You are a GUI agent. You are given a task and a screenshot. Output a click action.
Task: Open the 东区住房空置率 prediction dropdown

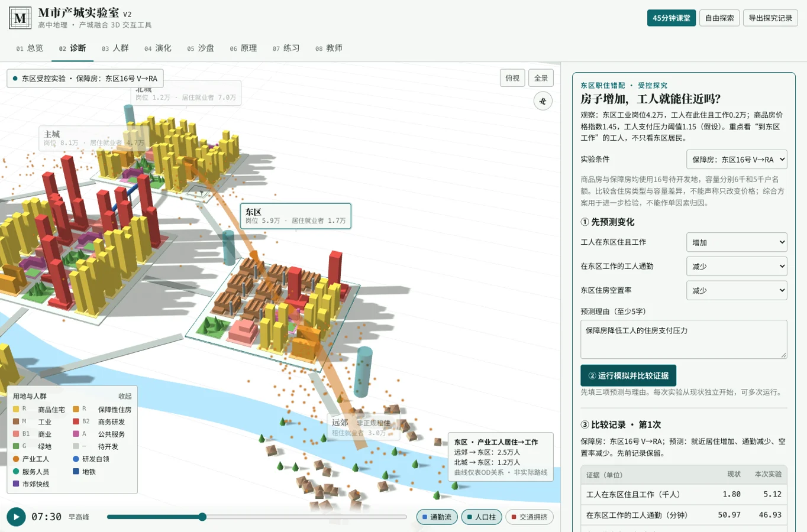click(737, 291)
